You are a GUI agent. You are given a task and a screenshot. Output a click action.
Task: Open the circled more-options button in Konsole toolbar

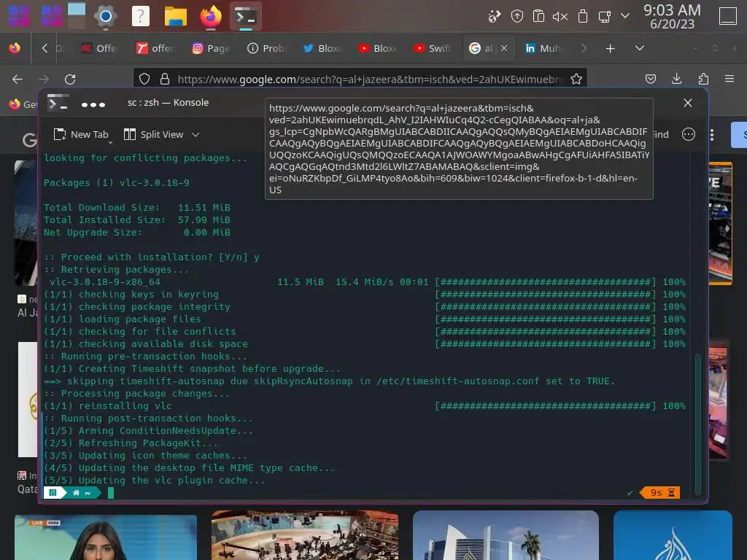tap(689, 135)
